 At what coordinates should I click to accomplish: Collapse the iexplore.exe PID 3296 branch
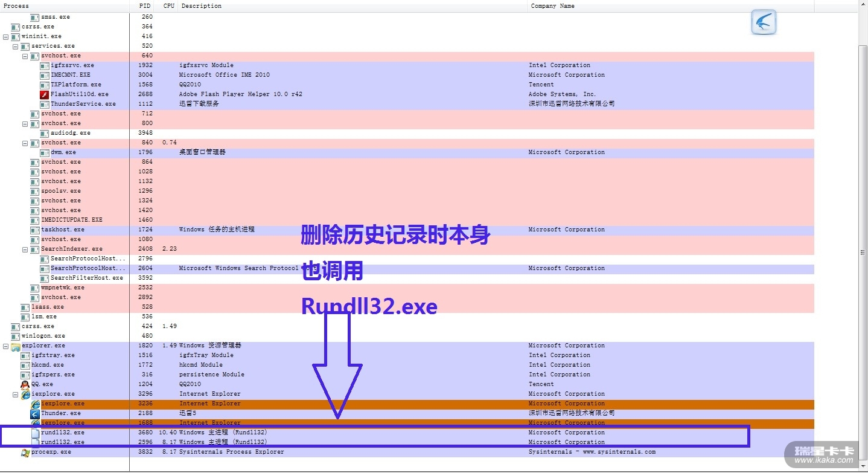pyautogui.click(x=15, y=394)
